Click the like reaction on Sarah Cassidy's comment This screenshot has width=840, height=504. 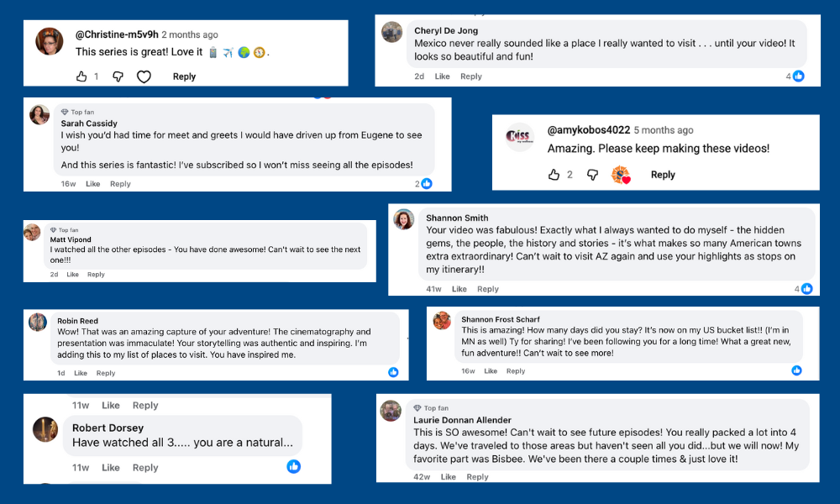427,184
